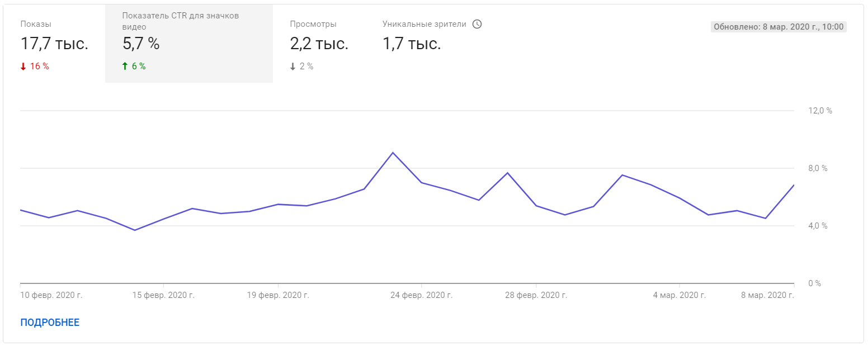Screen dimensions: 868x346
Task: Click the 24 февр. 2020 г. date label
Action: tap(421, 295)
